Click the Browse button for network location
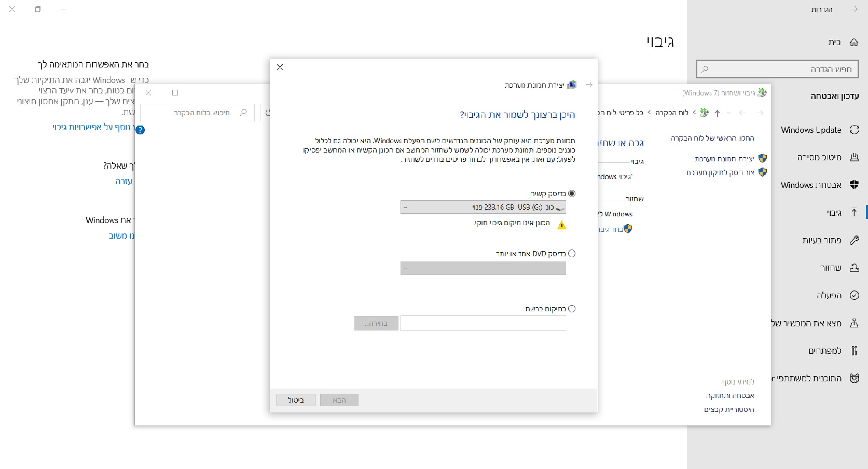The height and width of the screenshot is (469, 868). 376,323
